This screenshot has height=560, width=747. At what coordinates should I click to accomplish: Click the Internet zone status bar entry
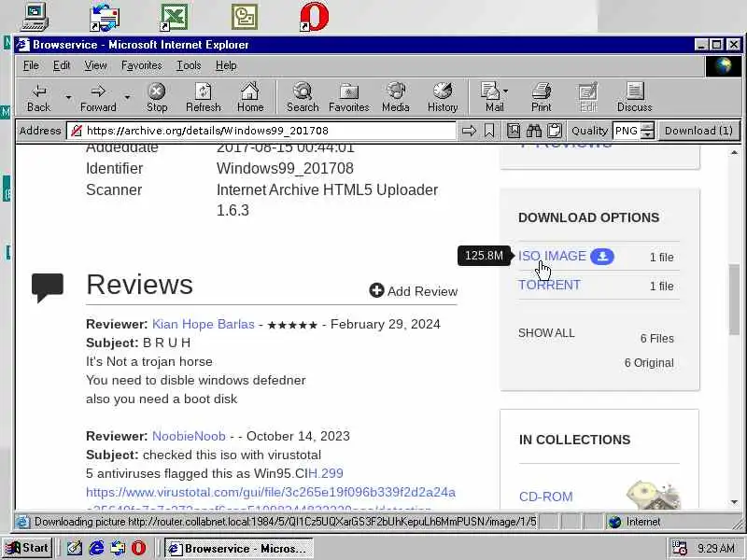(636, 522)
